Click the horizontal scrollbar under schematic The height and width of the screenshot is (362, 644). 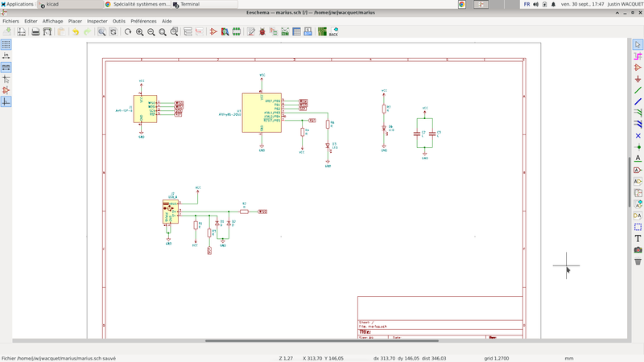(x=322, y=341)
